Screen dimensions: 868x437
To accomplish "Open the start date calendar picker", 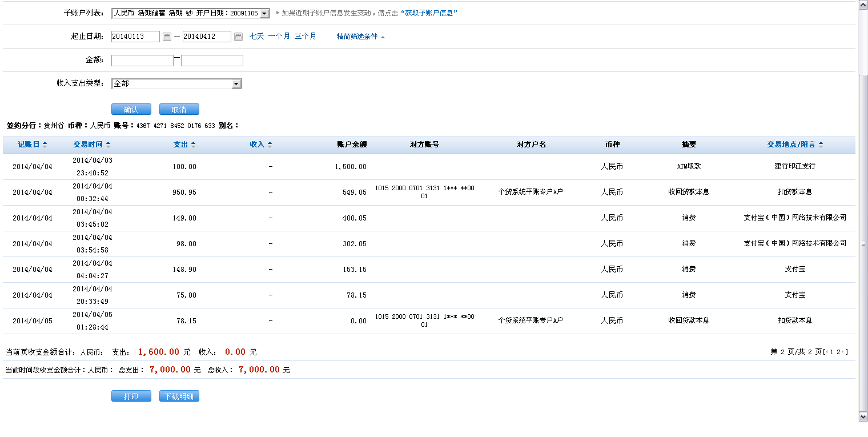I will pyautogui.click(x=167, y=37).
